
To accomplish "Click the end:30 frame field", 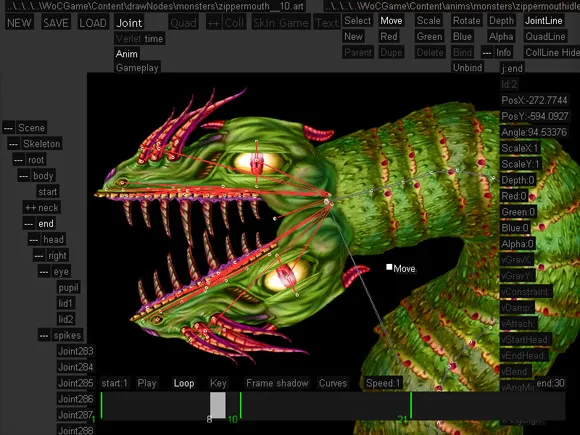I will coord(550,383).
